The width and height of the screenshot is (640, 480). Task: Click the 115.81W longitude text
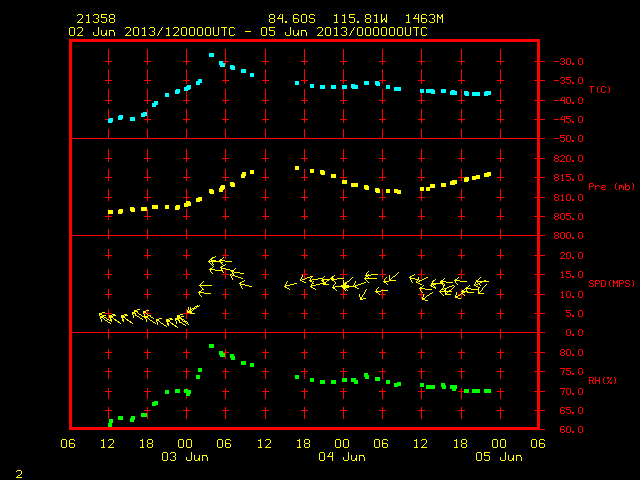(x=360, y=19)
